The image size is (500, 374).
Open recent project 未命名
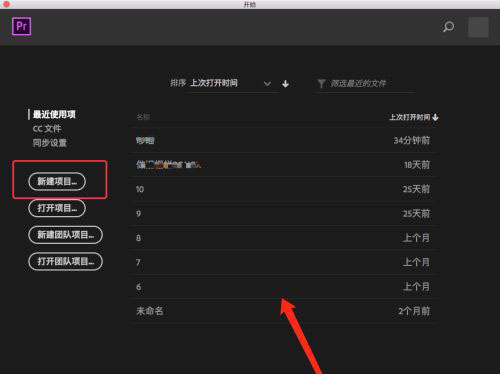click(x=283, y=311)
